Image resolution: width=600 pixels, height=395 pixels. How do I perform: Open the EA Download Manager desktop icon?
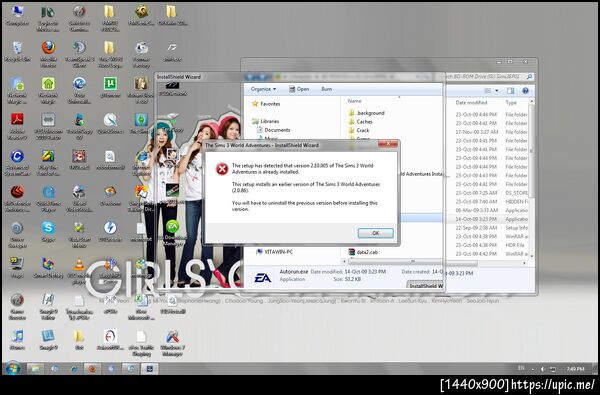[x=172, y=233]
